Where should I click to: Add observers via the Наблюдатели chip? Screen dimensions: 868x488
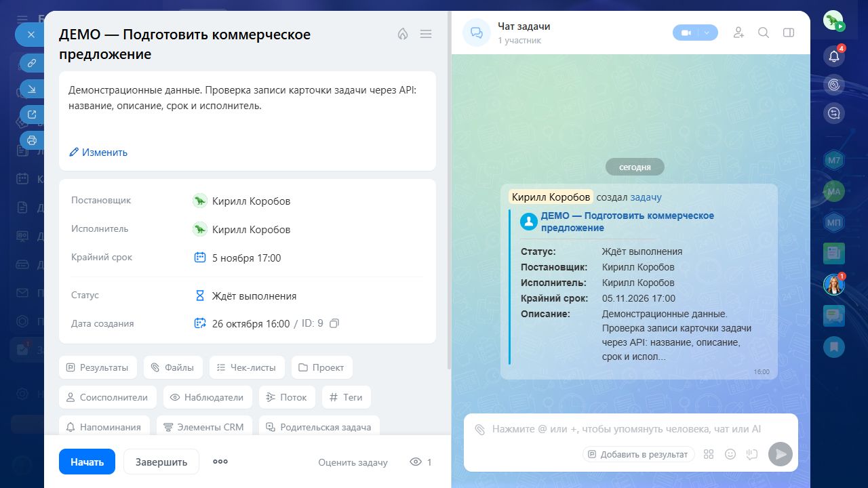[208, 397]
